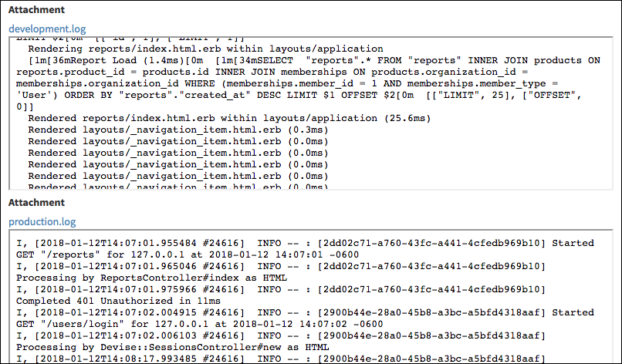Image resolution: width=622 pixels, height=364 pixels.
Task: Click the 'GET "/reports"' log line
Action: click(188, 254)
